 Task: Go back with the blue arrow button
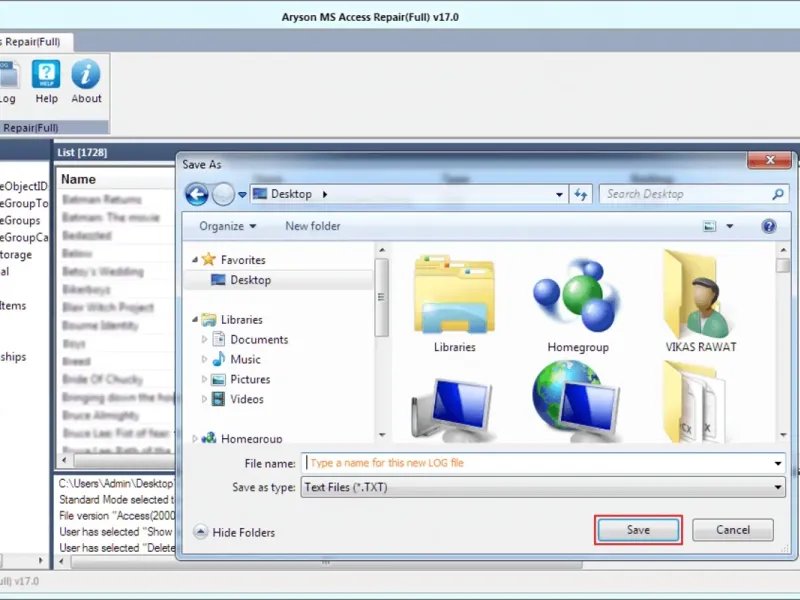pos(196,194)
